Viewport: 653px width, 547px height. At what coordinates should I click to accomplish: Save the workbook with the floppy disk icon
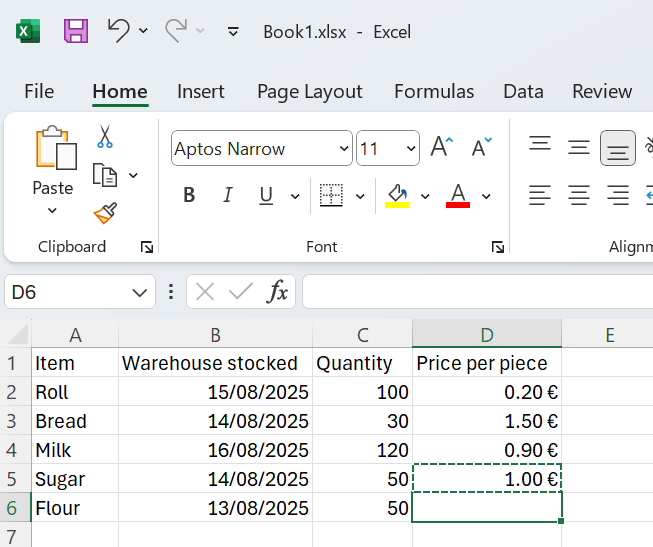[76, 31]
